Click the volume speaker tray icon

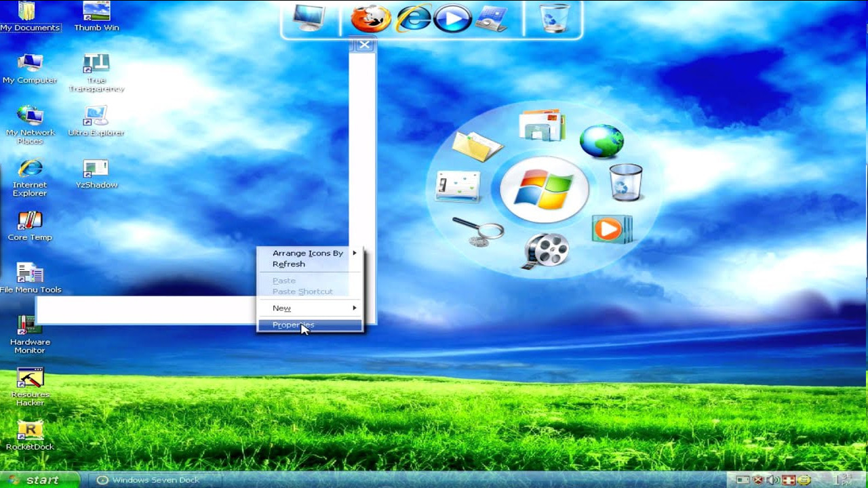(x=773, y=481)
